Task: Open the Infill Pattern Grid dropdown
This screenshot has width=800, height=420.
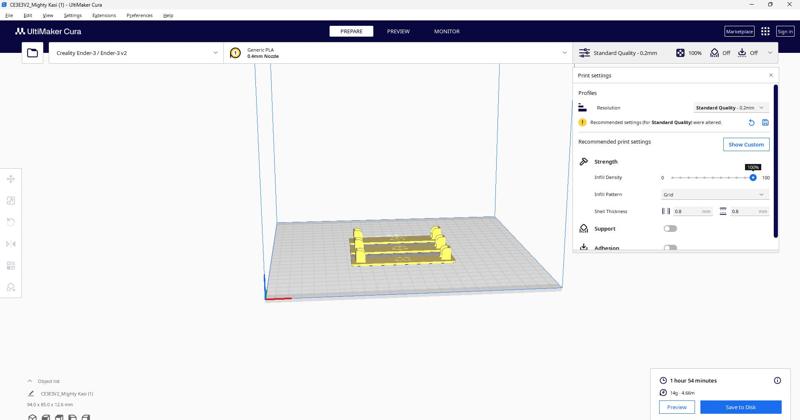Action: [714, 194]
